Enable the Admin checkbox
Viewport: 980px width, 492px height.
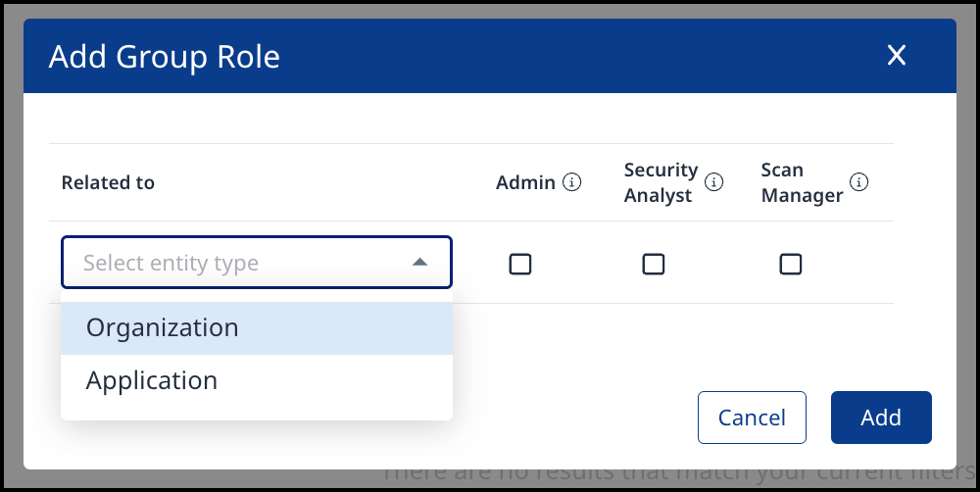520,264
